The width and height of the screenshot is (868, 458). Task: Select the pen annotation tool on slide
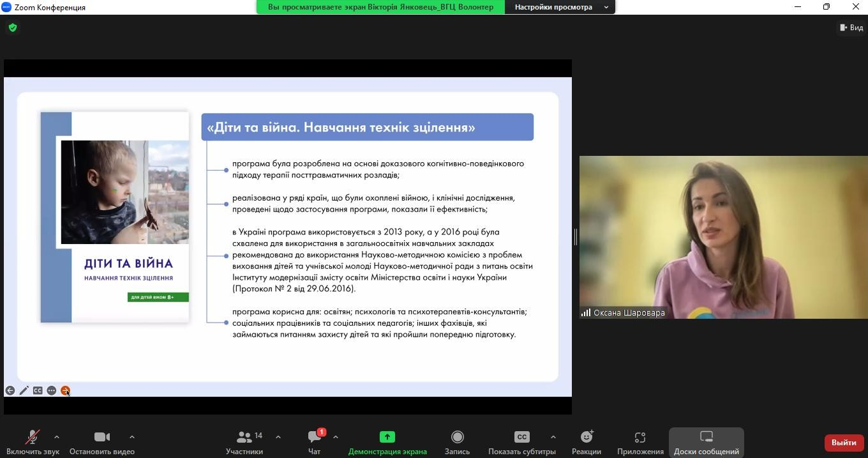coord(24,390)
